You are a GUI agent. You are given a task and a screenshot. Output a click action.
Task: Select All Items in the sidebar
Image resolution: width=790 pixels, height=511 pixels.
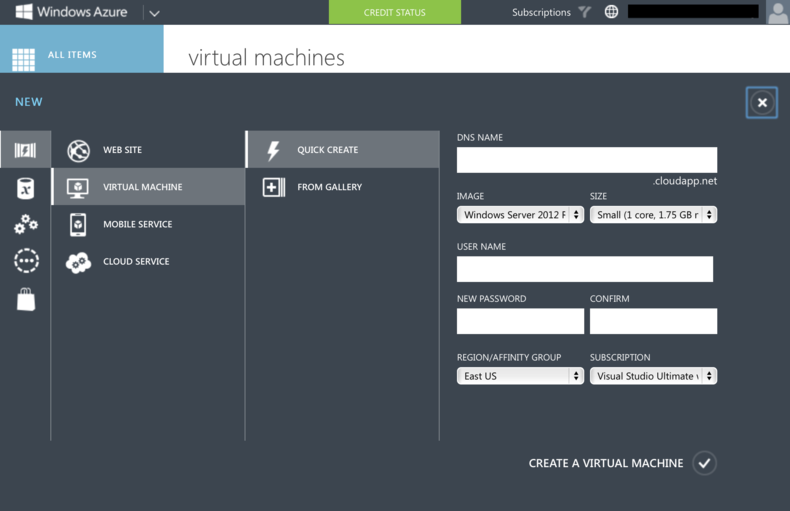pyautogui.click(x=82, y=49)
